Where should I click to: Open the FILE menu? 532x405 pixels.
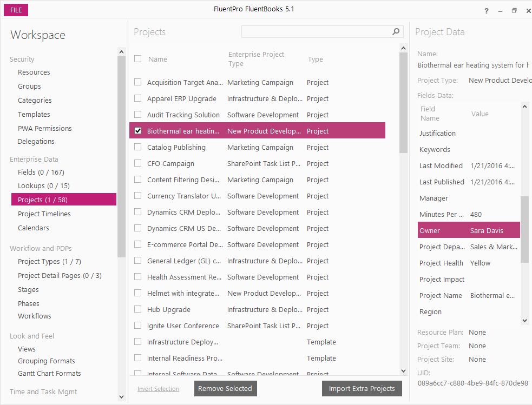tap(16, 10)
